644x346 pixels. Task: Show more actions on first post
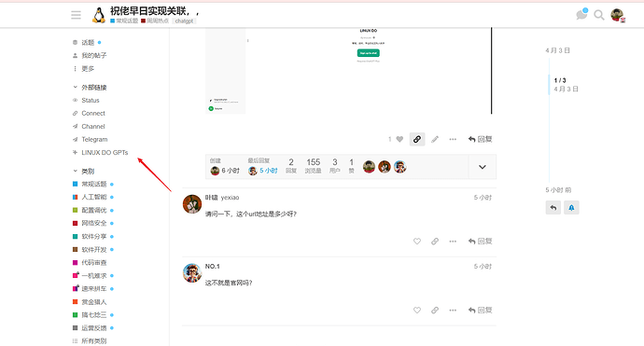(x=453, y=139)
